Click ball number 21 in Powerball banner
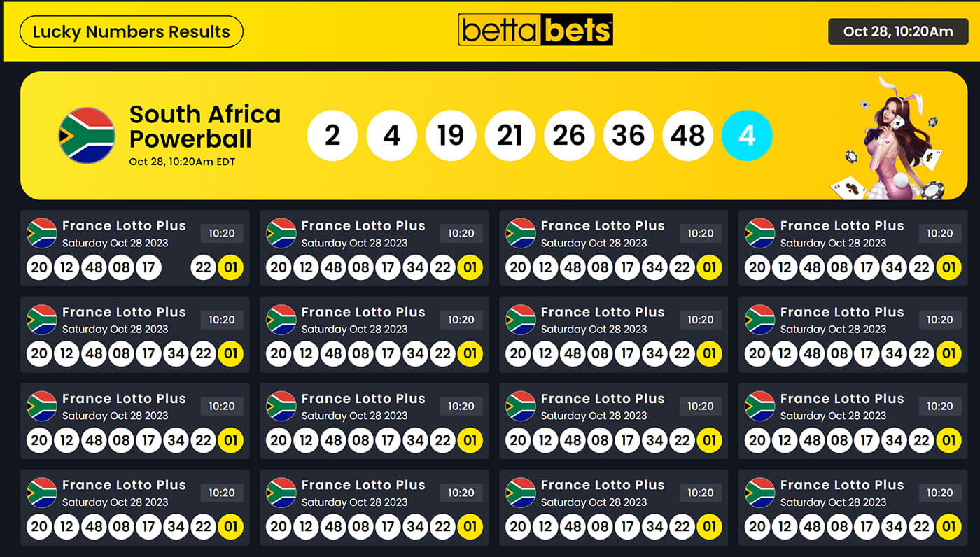 (510, 136)
